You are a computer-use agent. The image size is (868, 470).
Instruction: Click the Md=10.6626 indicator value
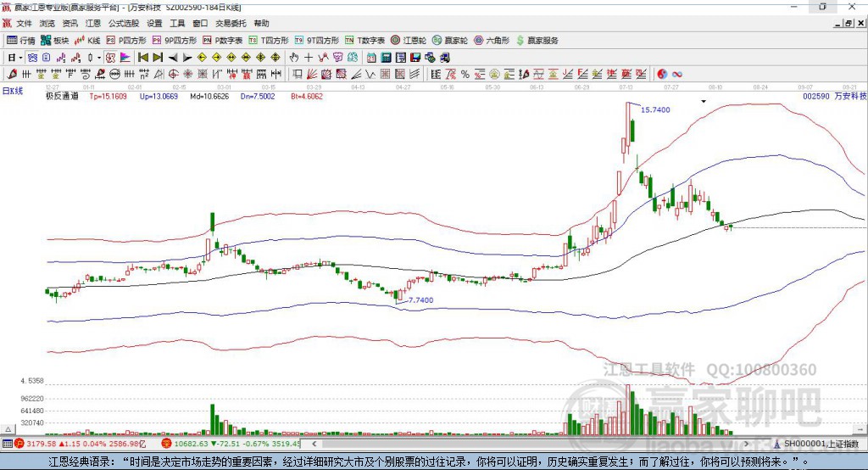tap(209, 97)
